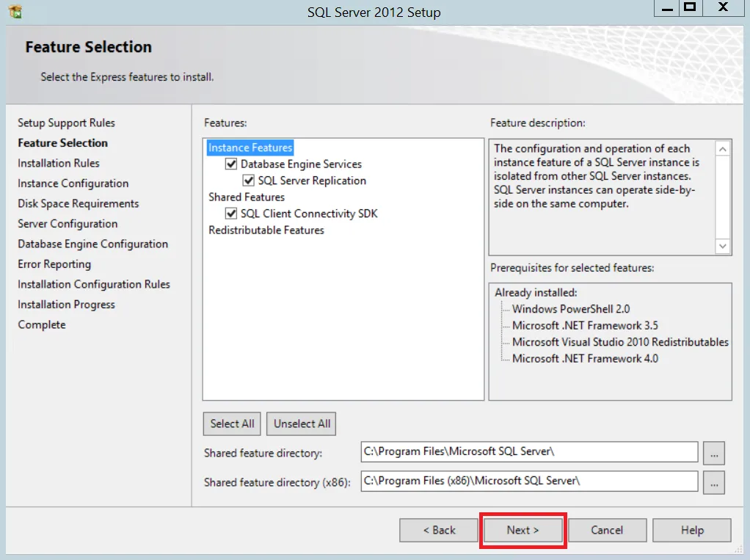Go to the next setup step

(523, 530)
